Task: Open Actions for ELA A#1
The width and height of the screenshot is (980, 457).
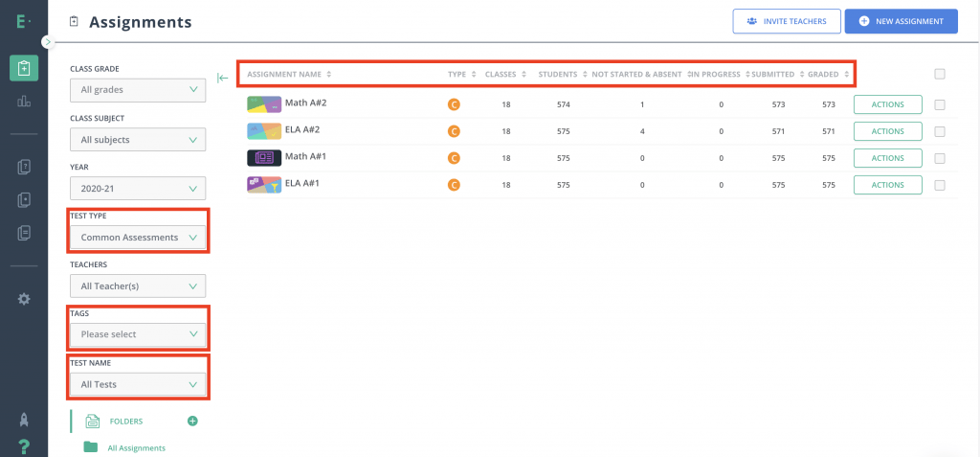Action: [887, 185]
